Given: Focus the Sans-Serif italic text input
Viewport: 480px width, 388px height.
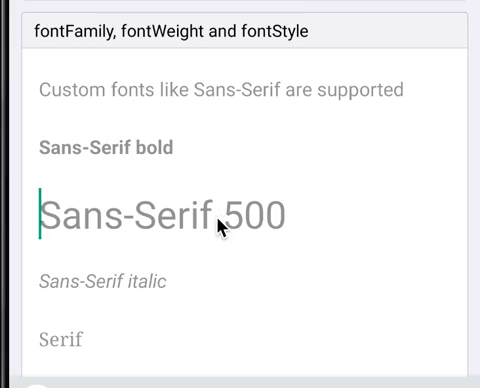Looking at the screenshot, I should point(244,281).
